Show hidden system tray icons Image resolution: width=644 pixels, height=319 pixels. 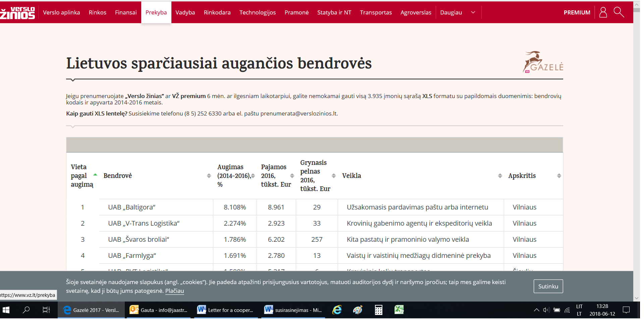pos(537,310)
